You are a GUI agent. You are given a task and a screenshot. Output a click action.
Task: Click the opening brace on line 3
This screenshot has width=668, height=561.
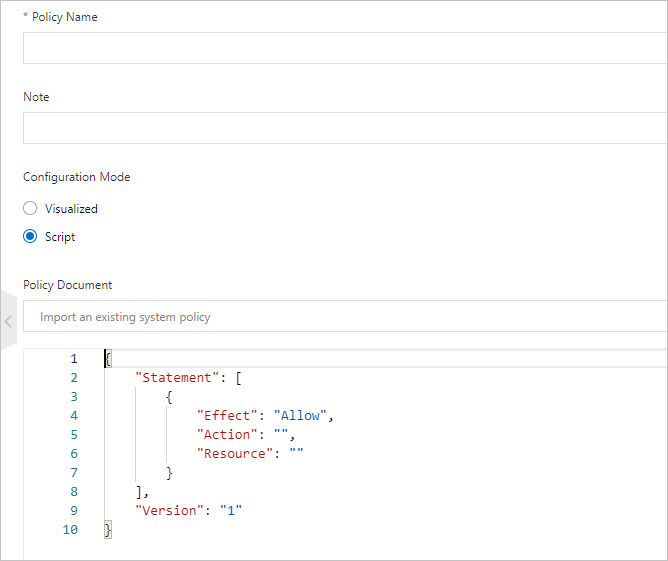[169, 397]
